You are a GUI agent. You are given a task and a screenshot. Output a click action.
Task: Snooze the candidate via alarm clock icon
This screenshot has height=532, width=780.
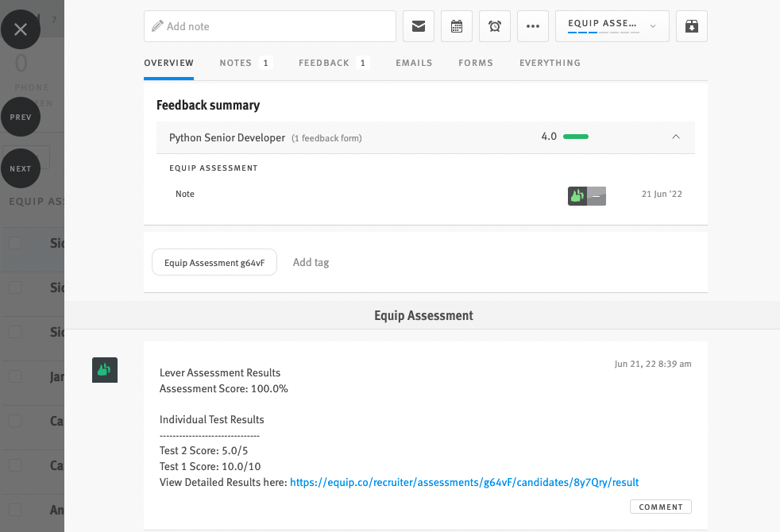click(495, 25)
